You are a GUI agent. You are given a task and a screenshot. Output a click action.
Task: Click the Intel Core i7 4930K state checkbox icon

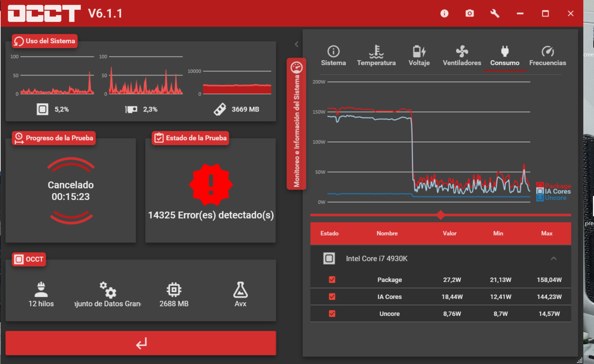(329, 258)
